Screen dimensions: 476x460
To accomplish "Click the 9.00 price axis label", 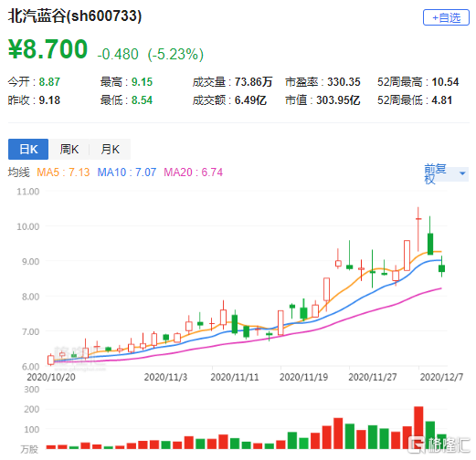I will click(x=30, y=262).
